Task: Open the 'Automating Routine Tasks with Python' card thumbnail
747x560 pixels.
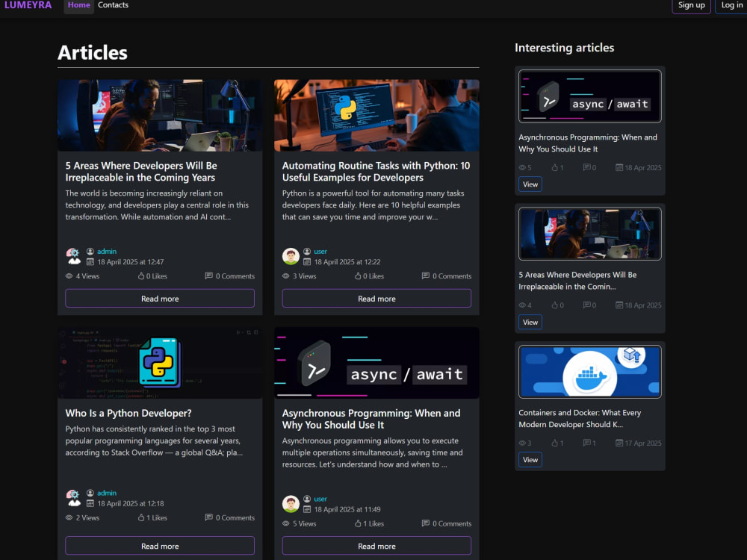Action: (376, 115)
